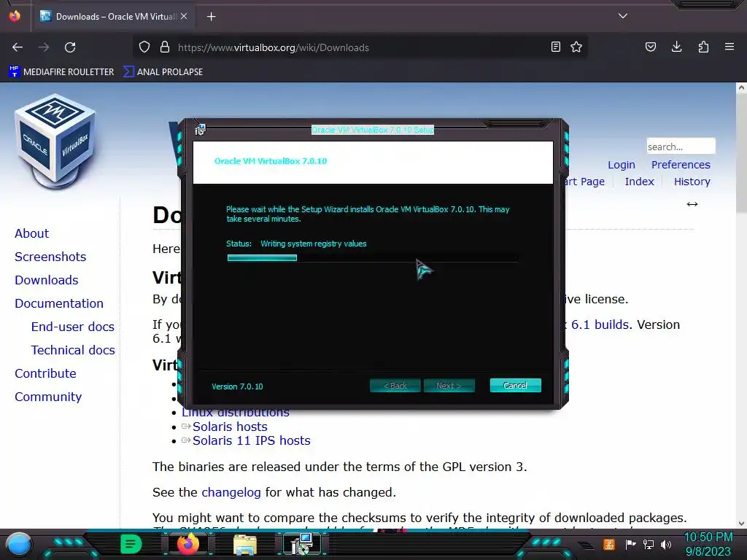Open the Linux distributions link
Screen dimensions: 747x560
[236, 413]
